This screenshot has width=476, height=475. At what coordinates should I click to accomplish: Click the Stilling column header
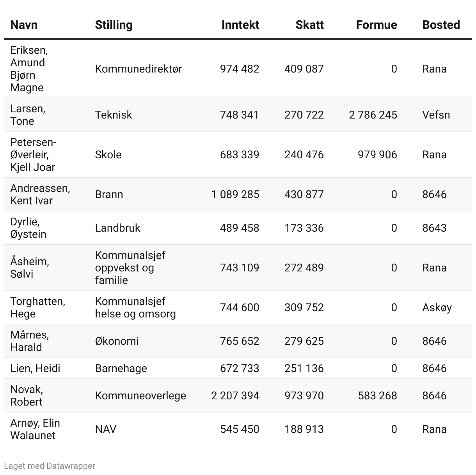pyautogui.click(x=114, y=25)
